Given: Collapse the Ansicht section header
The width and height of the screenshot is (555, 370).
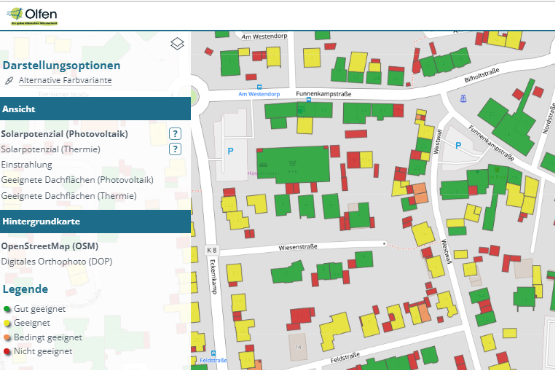Looking at the screenshot, I should (x=95, y=109).
